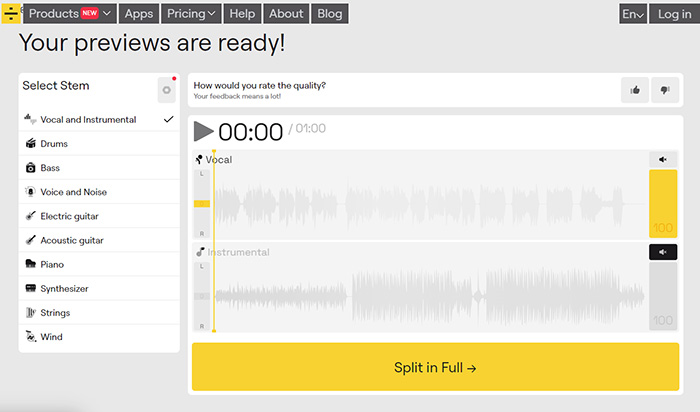Click the yellow site logo
This screenshot has width=700, height=412.
[x=11, y=13]
